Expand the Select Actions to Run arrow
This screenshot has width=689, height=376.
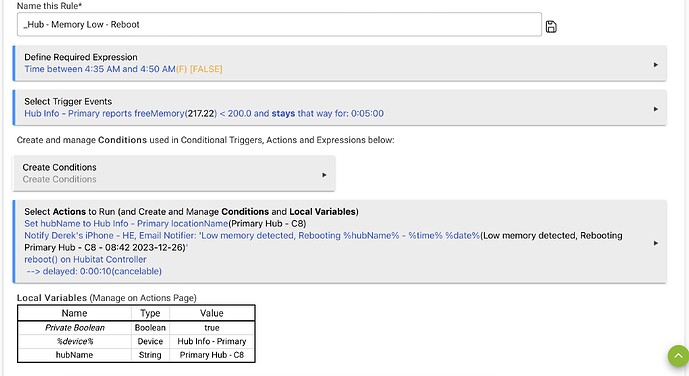tap(656, 243)
